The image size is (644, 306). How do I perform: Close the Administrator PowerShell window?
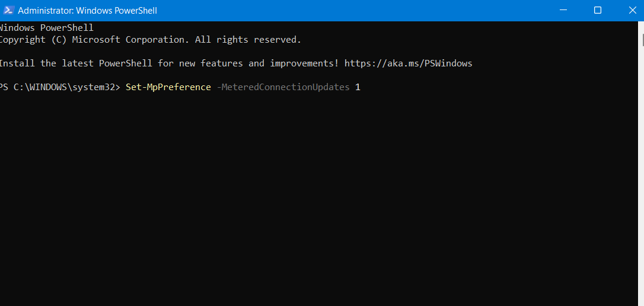(632, 11)
